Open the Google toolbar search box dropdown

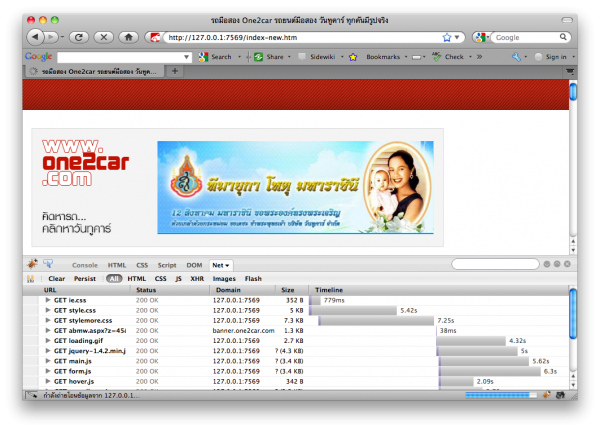click(186, 57)
